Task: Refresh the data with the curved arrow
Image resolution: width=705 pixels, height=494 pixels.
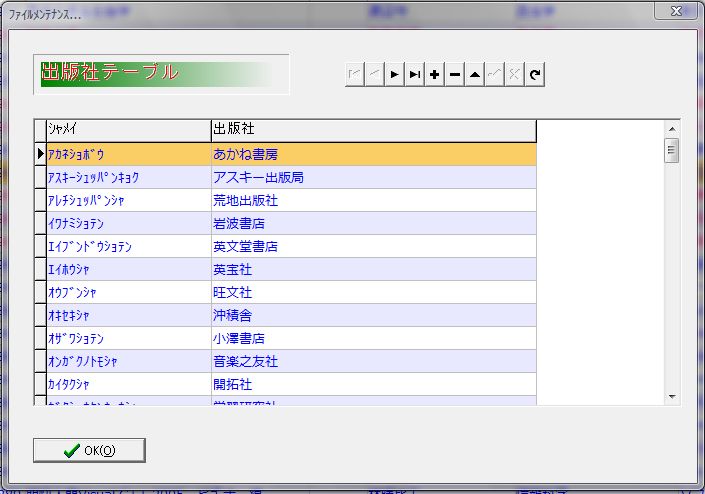Action: [x=535, y=75]
